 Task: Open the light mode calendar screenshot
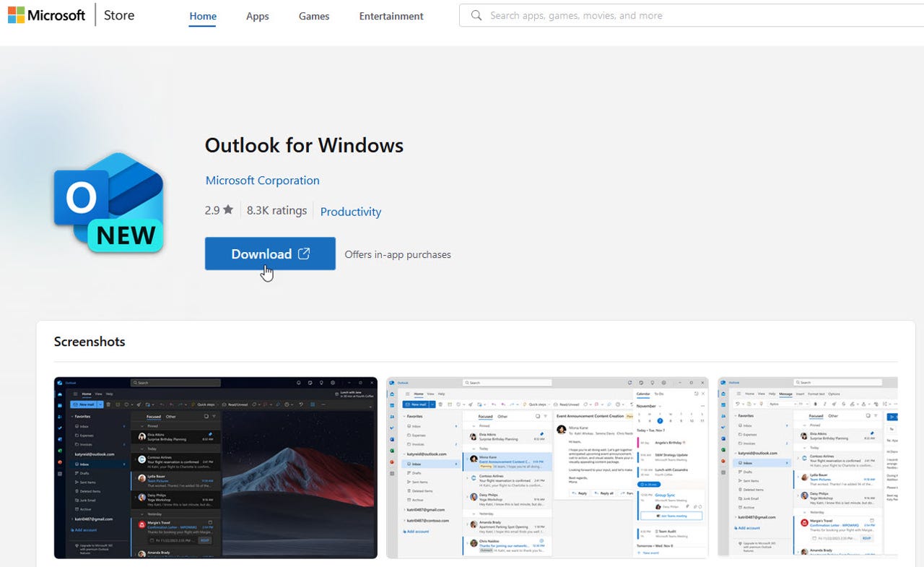pos(547,467)
